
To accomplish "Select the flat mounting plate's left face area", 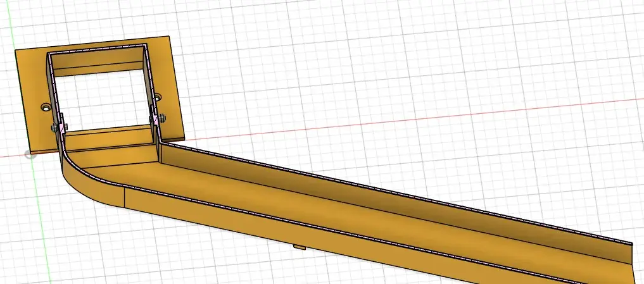I will click(x=33, y=102).
